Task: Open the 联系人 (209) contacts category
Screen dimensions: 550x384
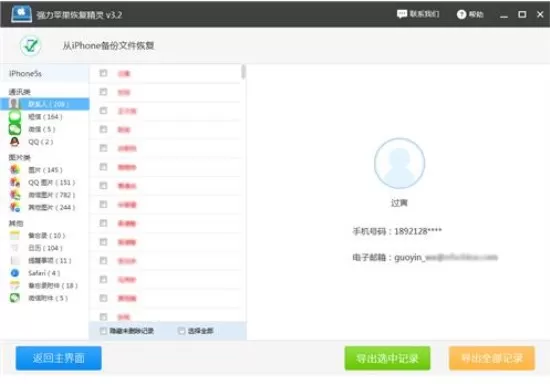Action: point(45,104)
